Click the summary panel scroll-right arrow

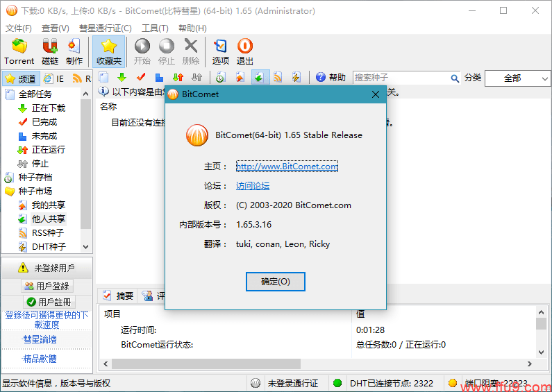coord(530,364)
